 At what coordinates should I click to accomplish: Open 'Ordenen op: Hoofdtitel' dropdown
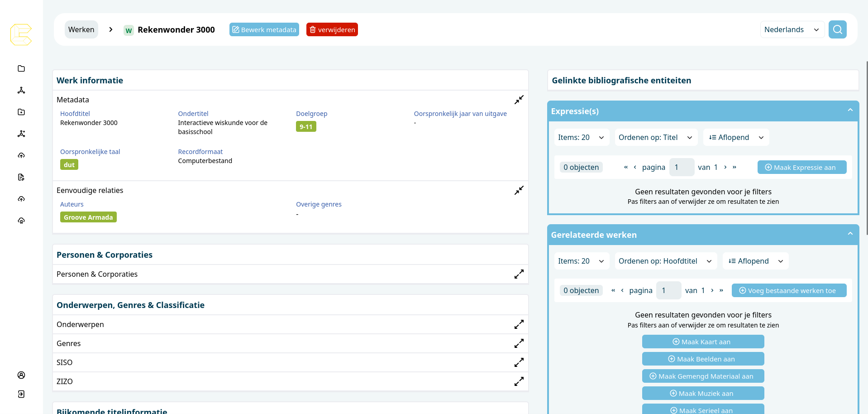665,261
